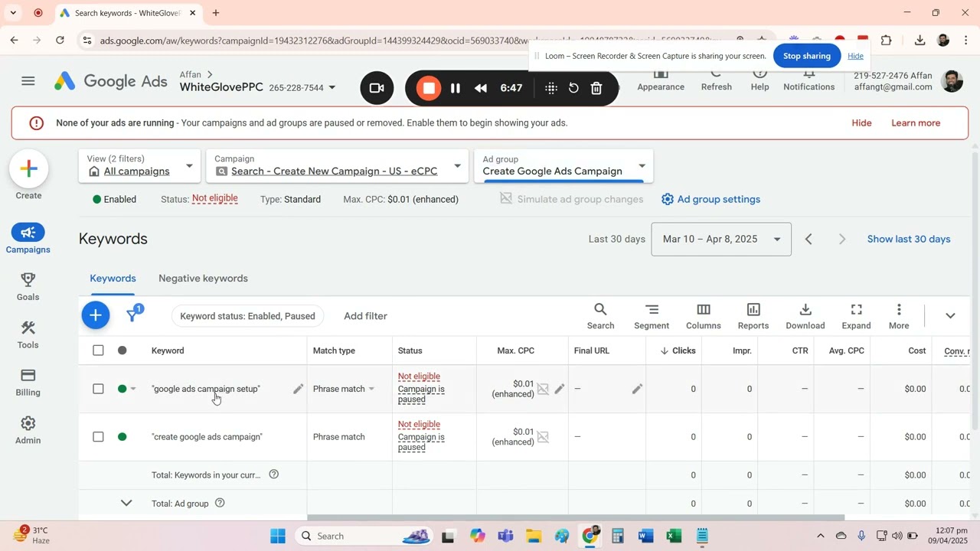The image size is (980, 551).
Task: Open Campaigns section in sidebar
Action: (28, 240)
